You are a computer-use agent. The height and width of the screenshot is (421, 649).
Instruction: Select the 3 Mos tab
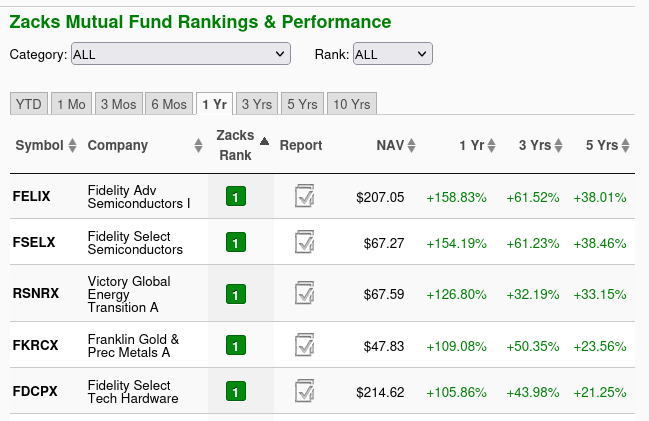click(119, 103)
